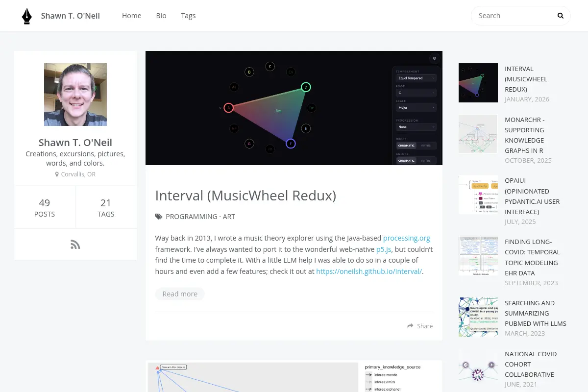Click the tags icon beside PROGRAMMING
The height and width of the screenshot is (392, 588).
click(159, 217)
